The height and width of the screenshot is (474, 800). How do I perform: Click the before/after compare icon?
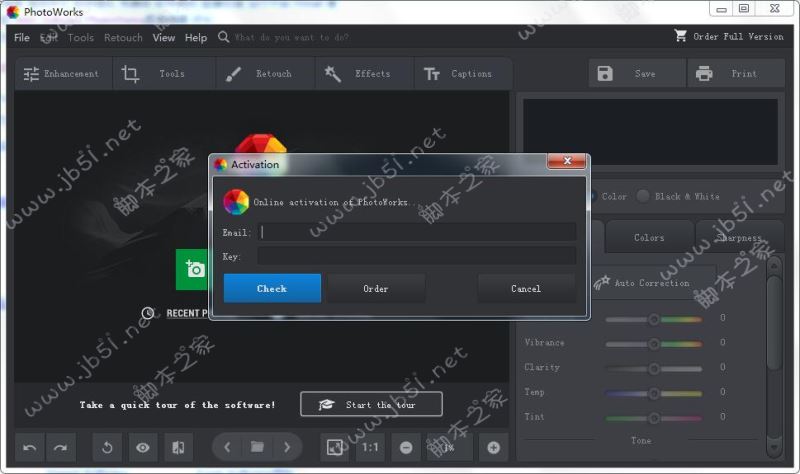pos(178,447)
